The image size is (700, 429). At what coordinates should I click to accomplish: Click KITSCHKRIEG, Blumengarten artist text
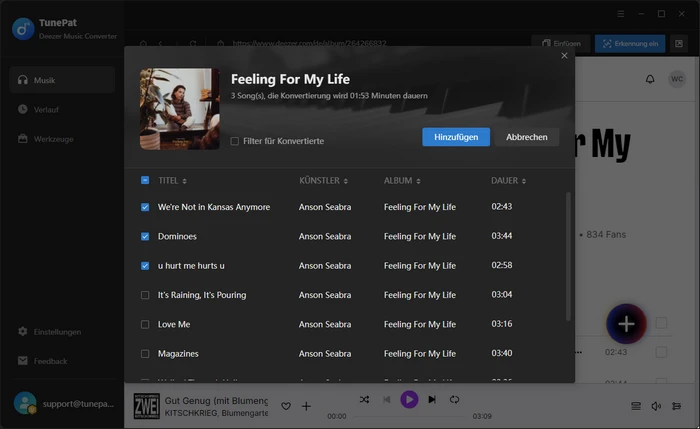[217, 413]
